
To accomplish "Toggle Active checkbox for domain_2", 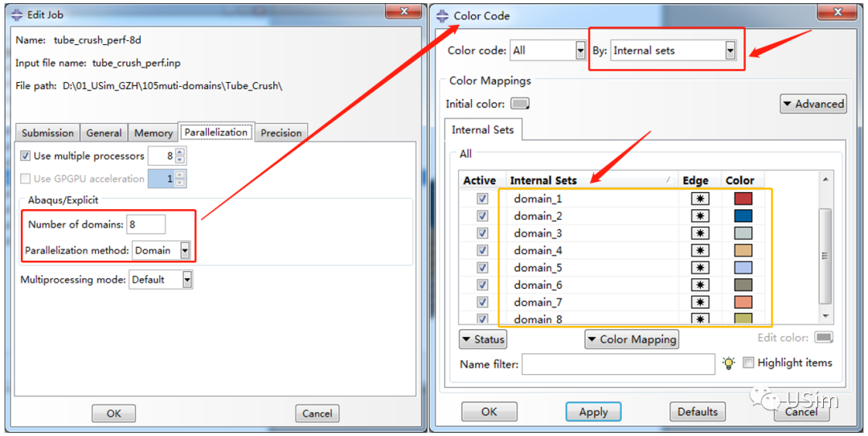I will point(482,216).
